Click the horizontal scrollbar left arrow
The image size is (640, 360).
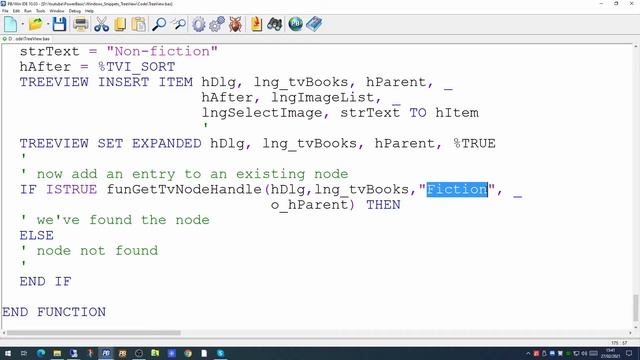point(4,333)
